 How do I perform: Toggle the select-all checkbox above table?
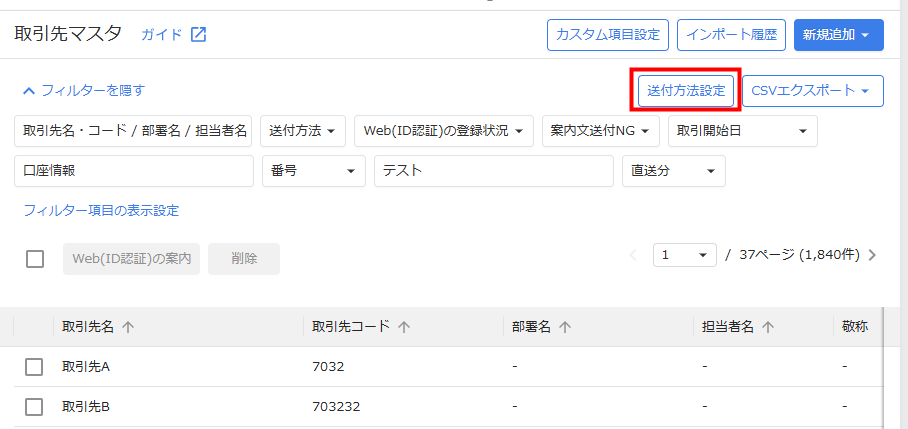click(35, 259)
